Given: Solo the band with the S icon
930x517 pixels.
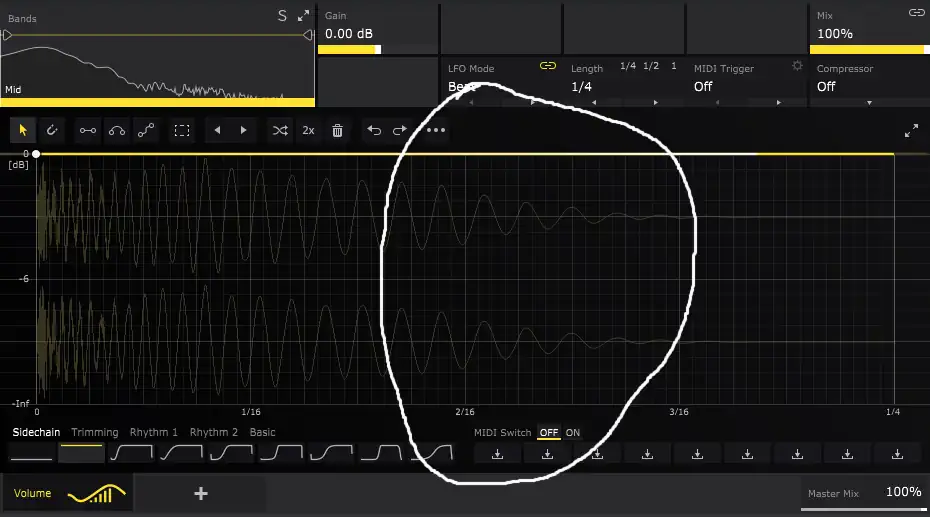Looking at the screenshot, I should pyautogui.click(x=282, y=16).
